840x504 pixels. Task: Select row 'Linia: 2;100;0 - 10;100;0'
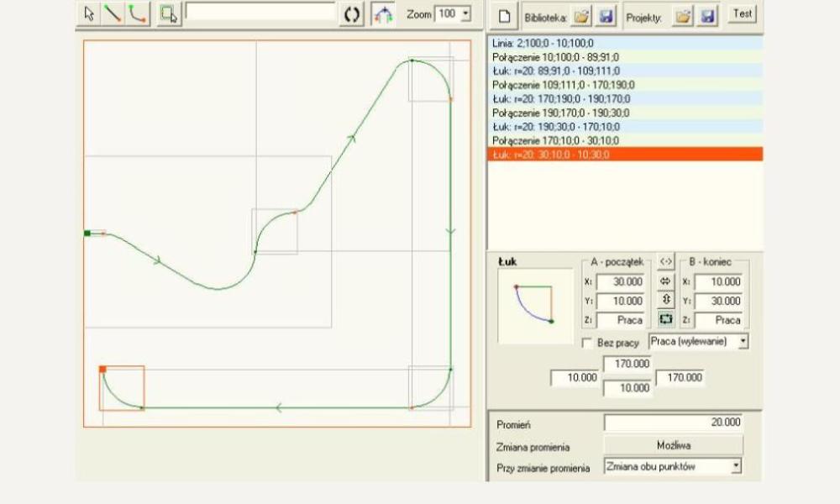tap(625, 44)
